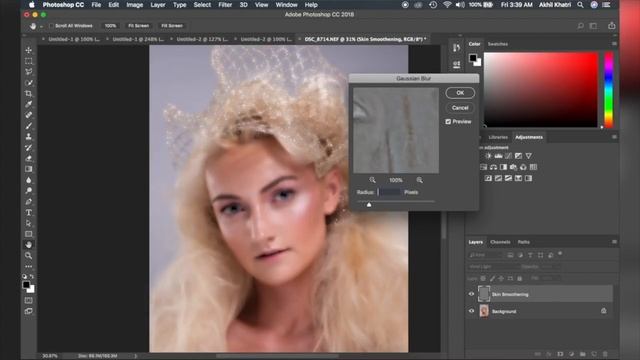The image size is (640, 360).
Task: Pick a color in the red color field
Action: [541, 90]
